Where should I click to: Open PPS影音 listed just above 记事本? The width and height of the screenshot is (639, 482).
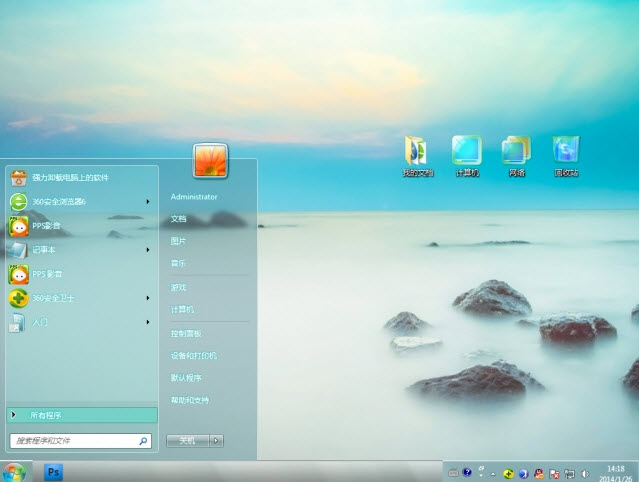tap(19, 226)
